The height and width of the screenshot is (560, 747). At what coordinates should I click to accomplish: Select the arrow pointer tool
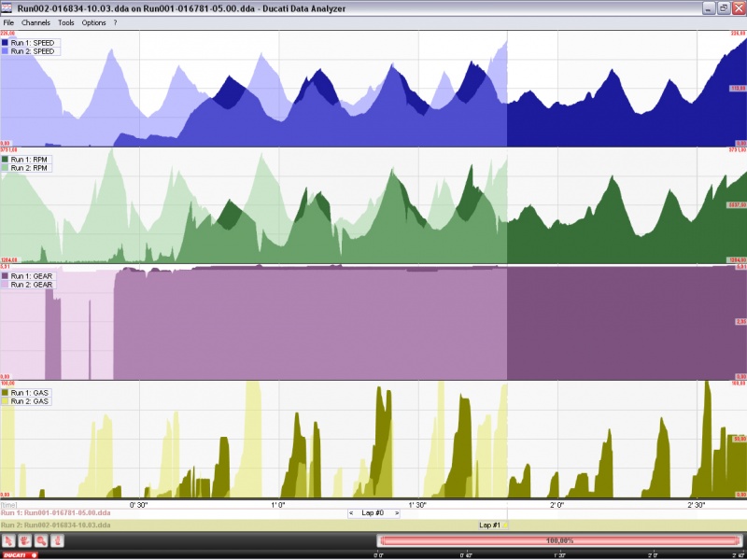[8, 540]
